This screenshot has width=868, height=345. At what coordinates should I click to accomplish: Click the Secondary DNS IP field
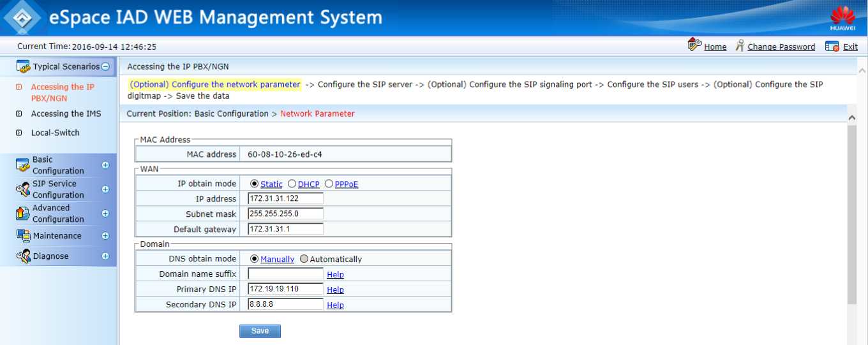(285, 304)
